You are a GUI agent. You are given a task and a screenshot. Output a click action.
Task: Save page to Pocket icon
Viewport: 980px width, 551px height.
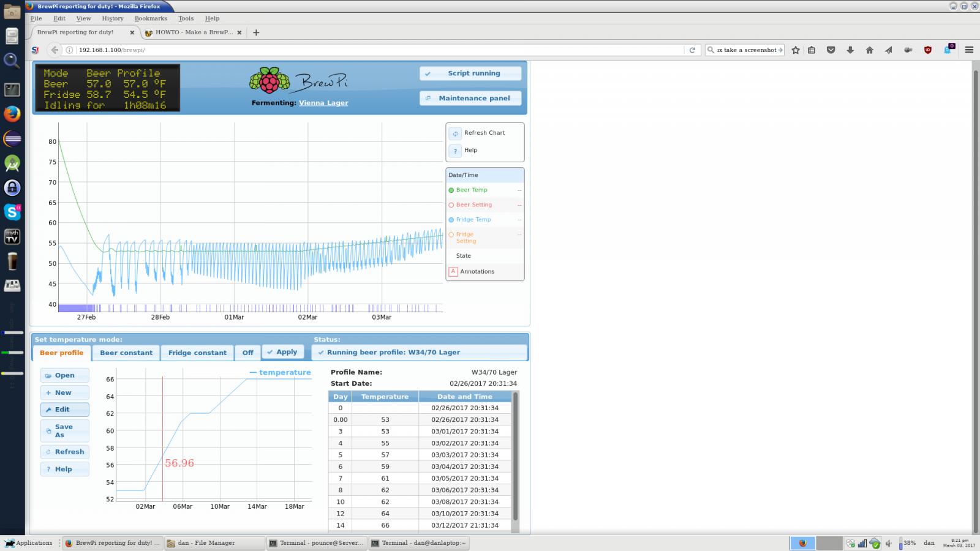click(x=831, y=50)
